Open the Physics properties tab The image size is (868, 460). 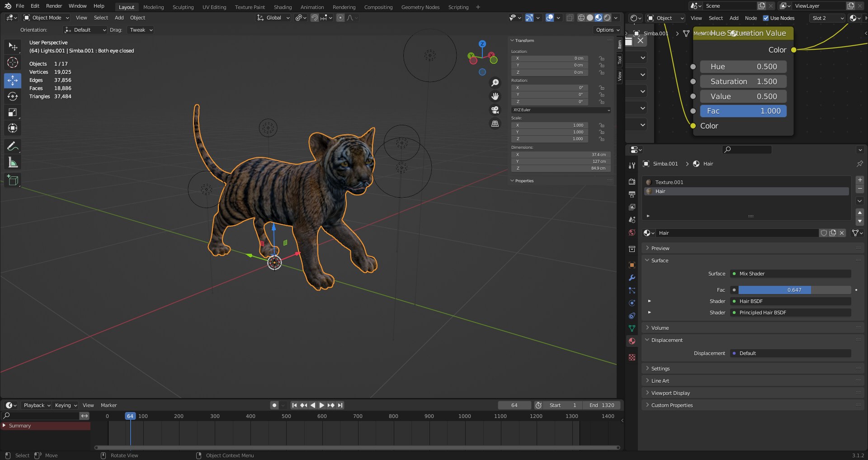pyautogui.click(x=632, y=303)
